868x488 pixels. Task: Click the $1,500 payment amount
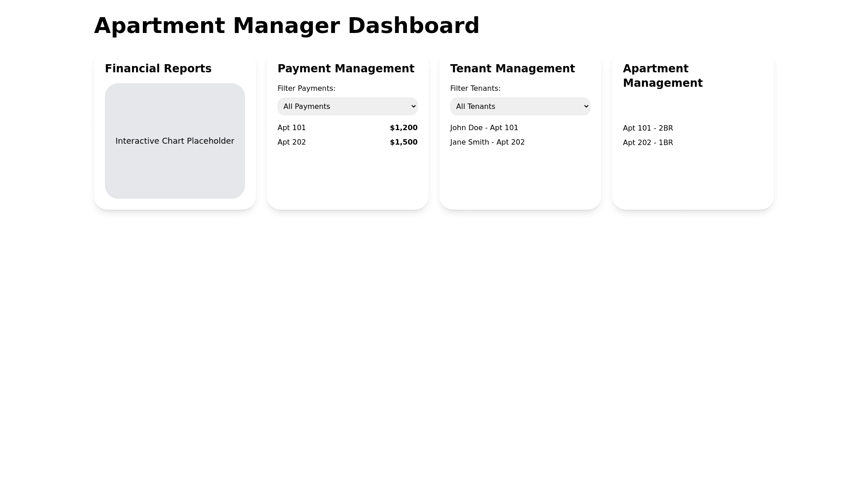[x=403, y=142]
